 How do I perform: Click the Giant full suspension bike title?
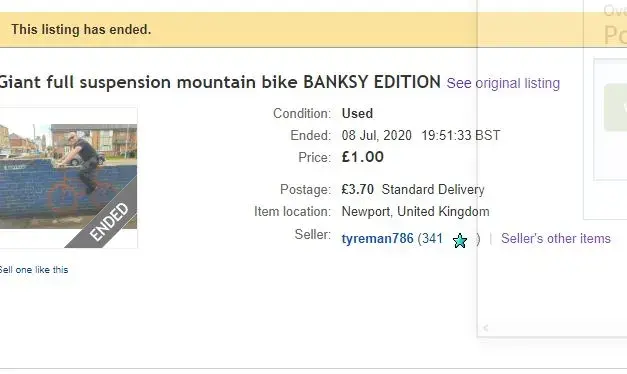[x=220, y=82]
